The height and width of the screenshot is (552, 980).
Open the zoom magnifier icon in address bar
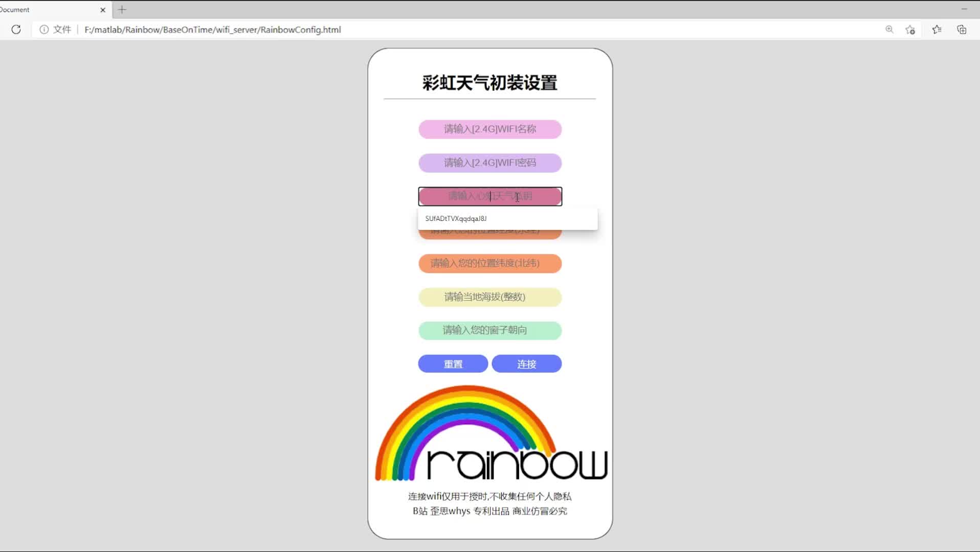[889, 30]
